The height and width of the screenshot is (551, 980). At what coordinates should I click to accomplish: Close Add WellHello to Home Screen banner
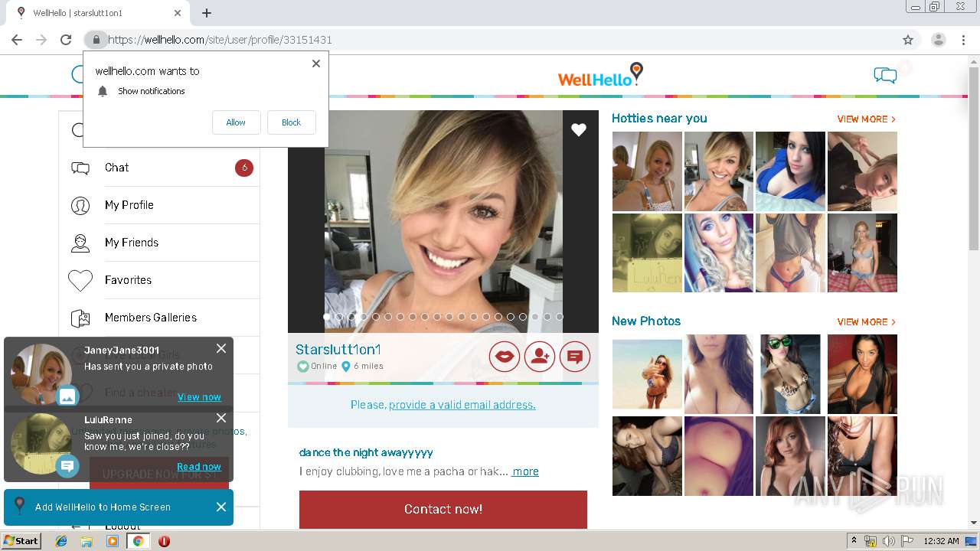[221, 507]
